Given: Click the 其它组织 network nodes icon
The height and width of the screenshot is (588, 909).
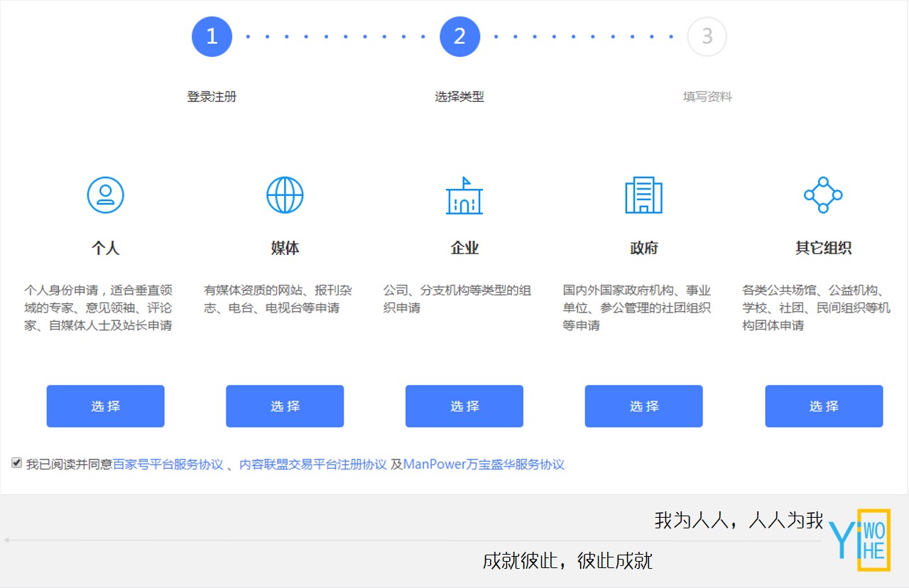Looking at the screenshot, I should click(822, 194).
